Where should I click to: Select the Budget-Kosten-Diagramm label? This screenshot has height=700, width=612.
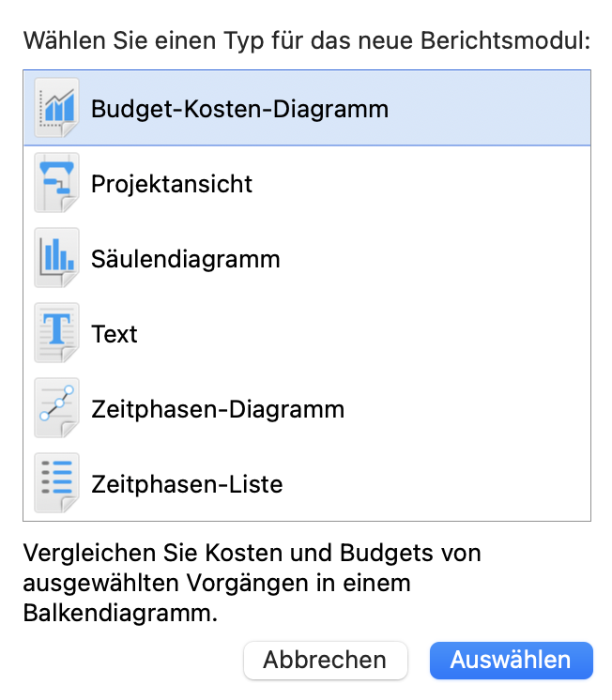[239, 109]
